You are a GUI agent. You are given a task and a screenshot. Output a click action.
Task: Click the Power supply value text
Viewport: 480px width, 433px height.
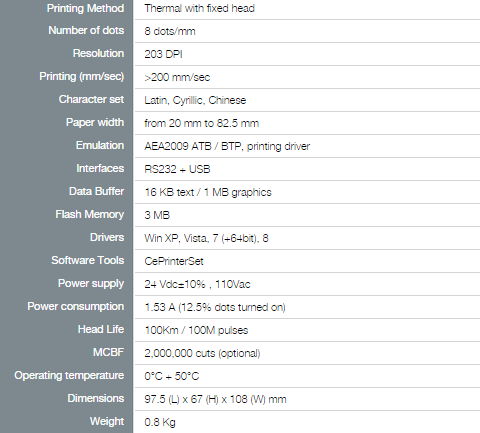click(197, 284)
